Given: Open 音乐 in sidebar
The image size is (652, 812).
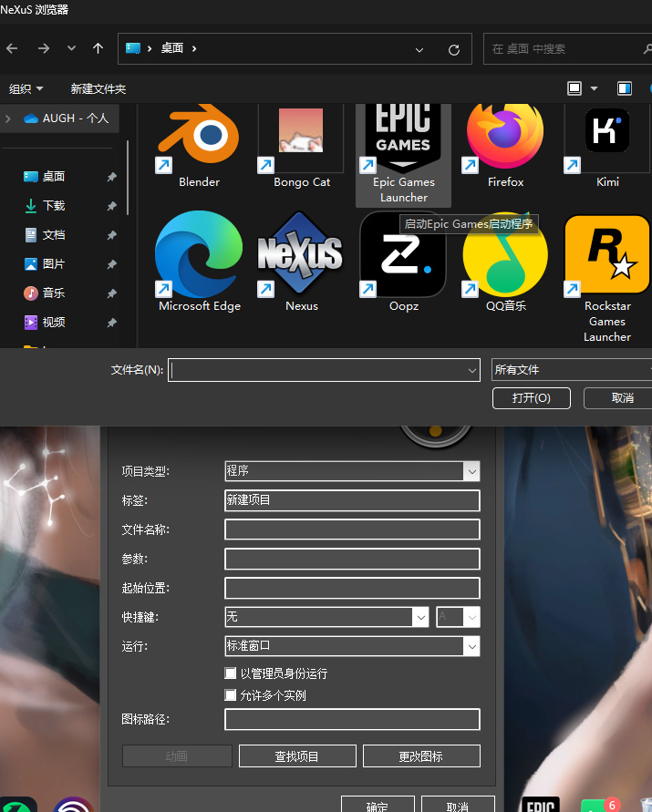Looking at the screenshot, I should click(45, 293).
